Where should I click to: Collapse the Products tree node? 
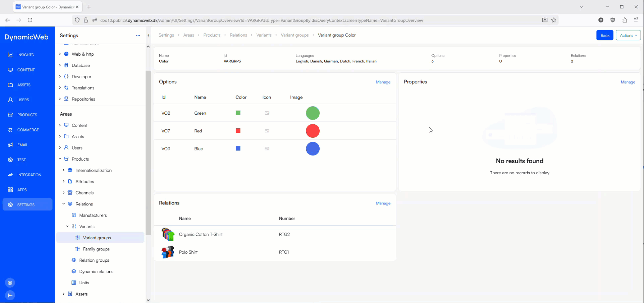point(60,159)
